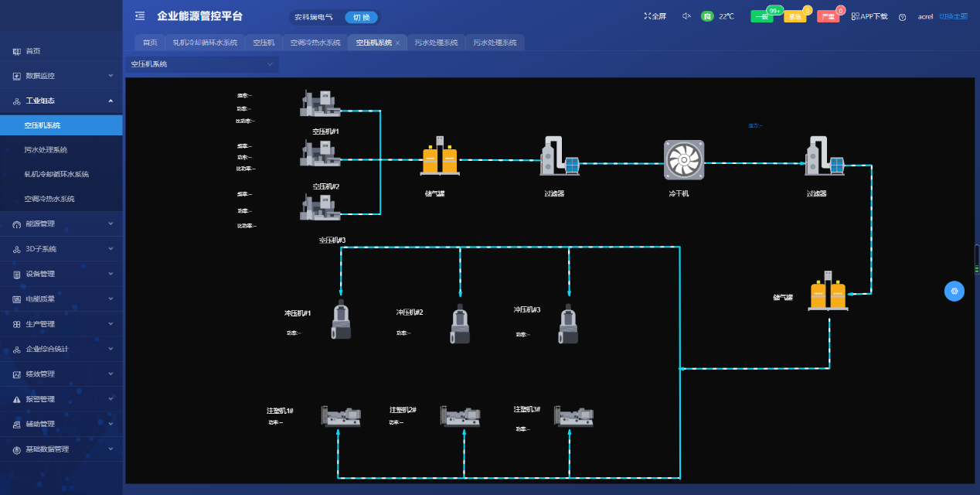The width and height of the screenshot is (980, 495).
Task: Open the red 严重 alarm badge
Action: [828, 16]
